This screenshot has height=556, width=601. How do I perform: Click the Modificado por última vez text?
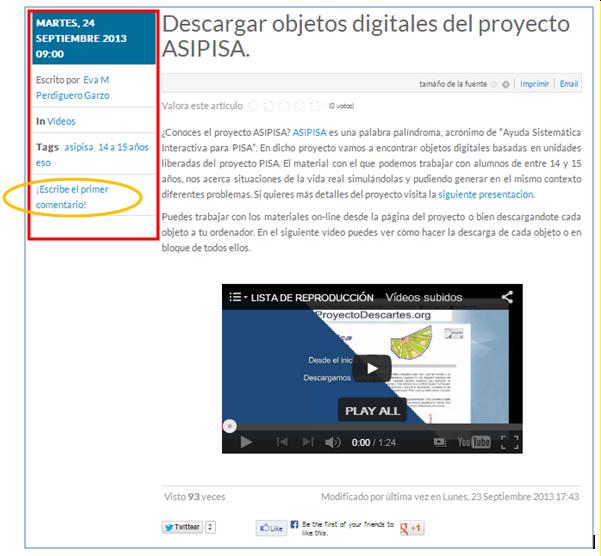pyautogui.click(x=450, y=497)
